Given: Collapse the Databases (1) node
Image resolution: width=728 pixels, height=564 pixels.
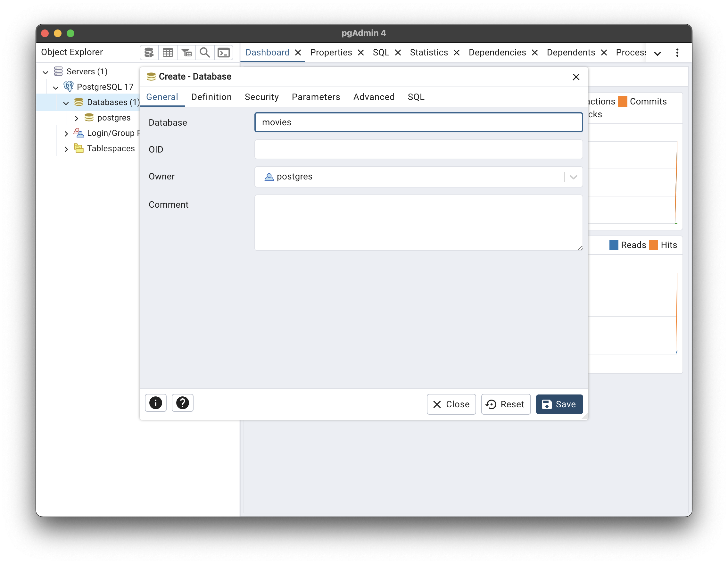Looking at the screenshot, I should pos(66,103).
